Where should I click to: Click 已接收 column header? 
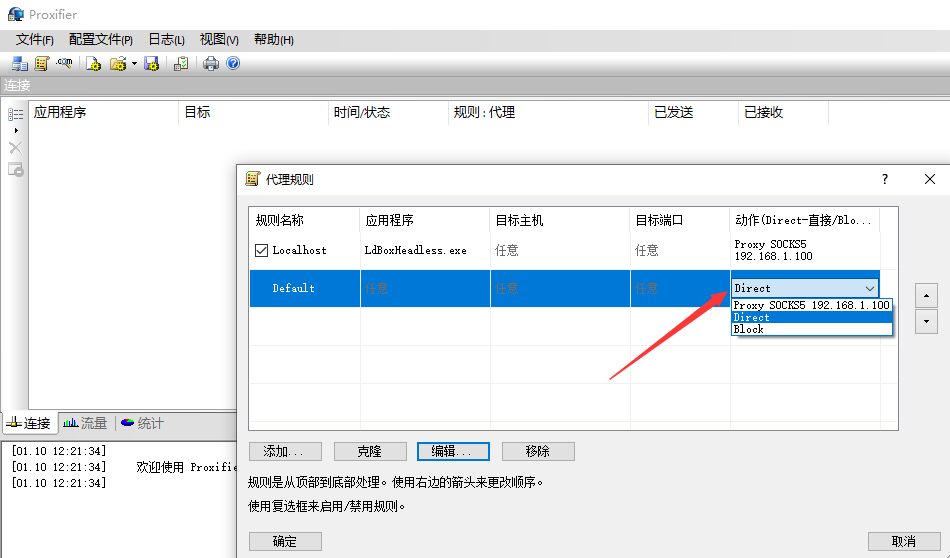pyautogui.click(x=783, y=113)
